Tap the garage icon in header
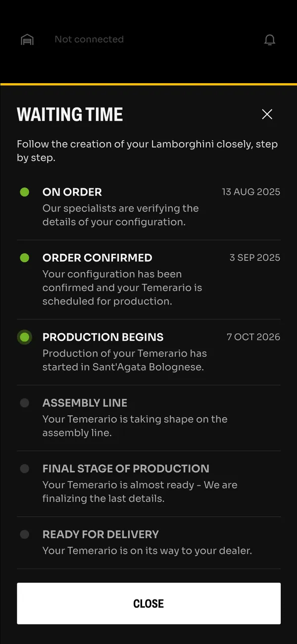This screenshot has height=644, width=297. (27, 40)
